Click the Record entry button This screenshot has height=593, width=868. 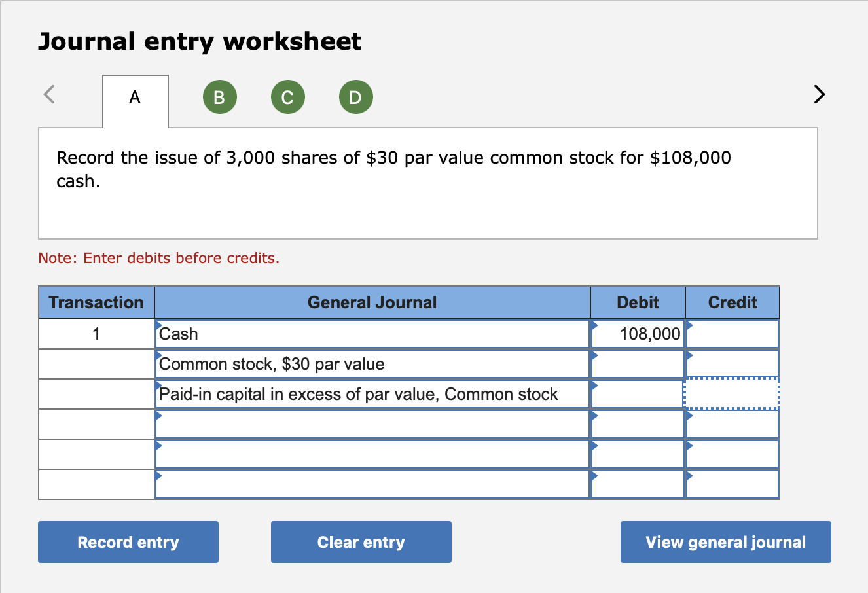coord(128,542)
